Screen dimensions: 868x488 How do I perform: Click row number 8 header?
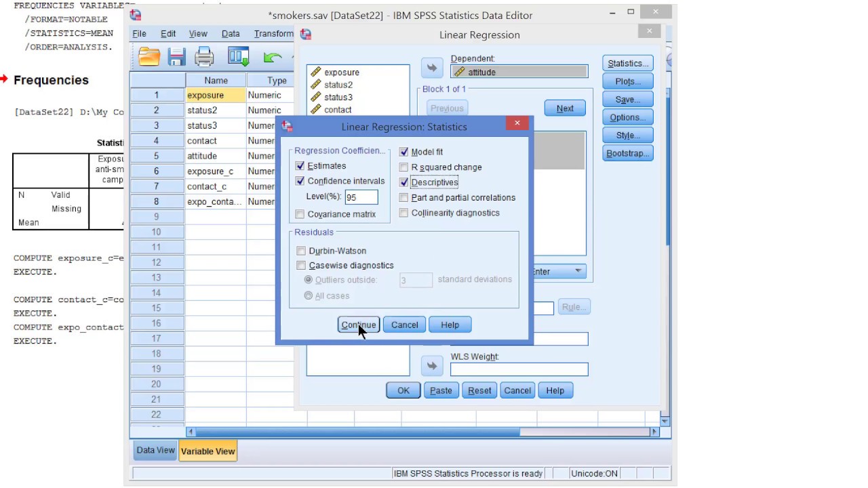coord(157,201)
